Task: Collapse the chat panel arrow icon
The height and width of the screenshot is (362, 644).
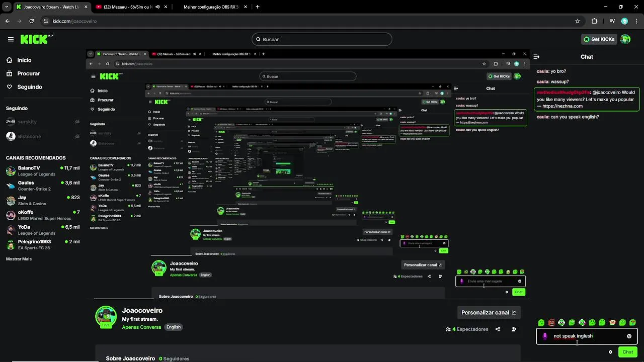Action: click(x=536, y=57)
